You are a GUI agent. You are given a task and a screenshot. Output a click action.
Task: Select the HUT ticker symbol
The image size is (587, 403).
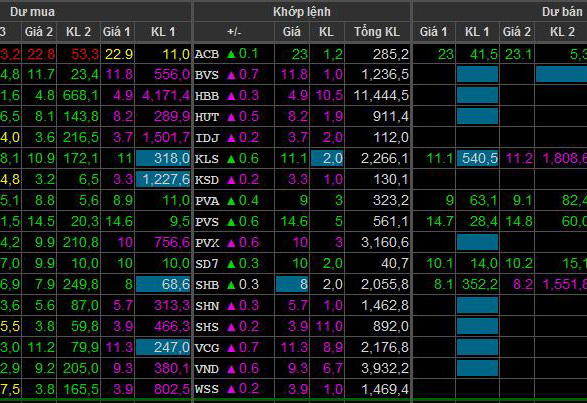(x=207, y=117)
